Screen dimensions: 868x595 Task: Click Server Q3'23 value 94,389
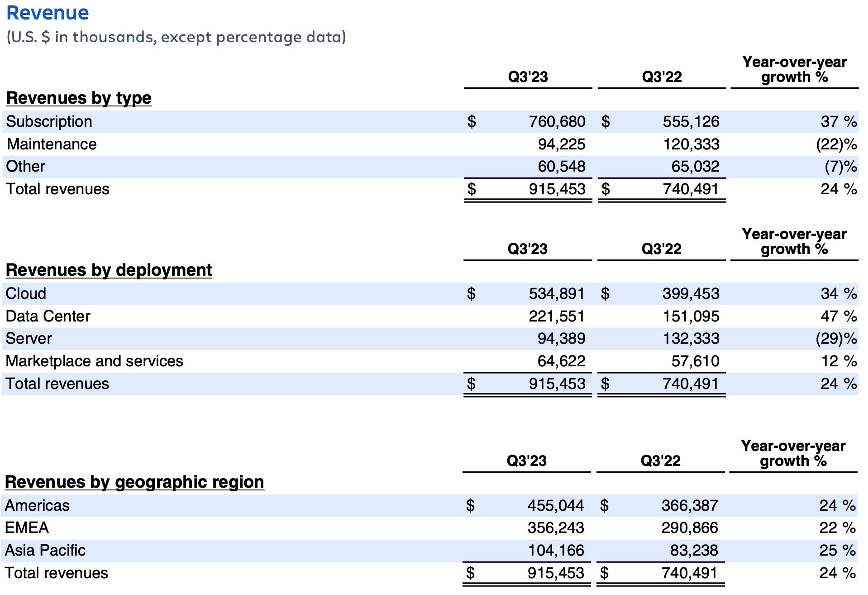(x=561, y=338)
